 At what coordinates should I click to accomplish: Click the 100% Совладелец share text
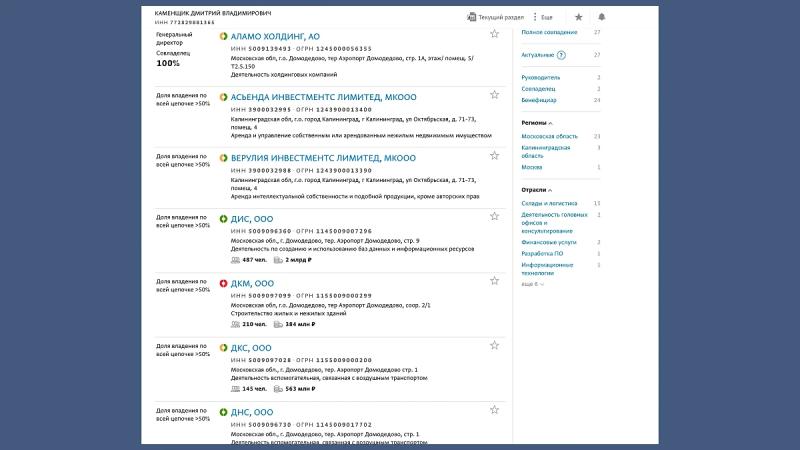tap(168, 63)
